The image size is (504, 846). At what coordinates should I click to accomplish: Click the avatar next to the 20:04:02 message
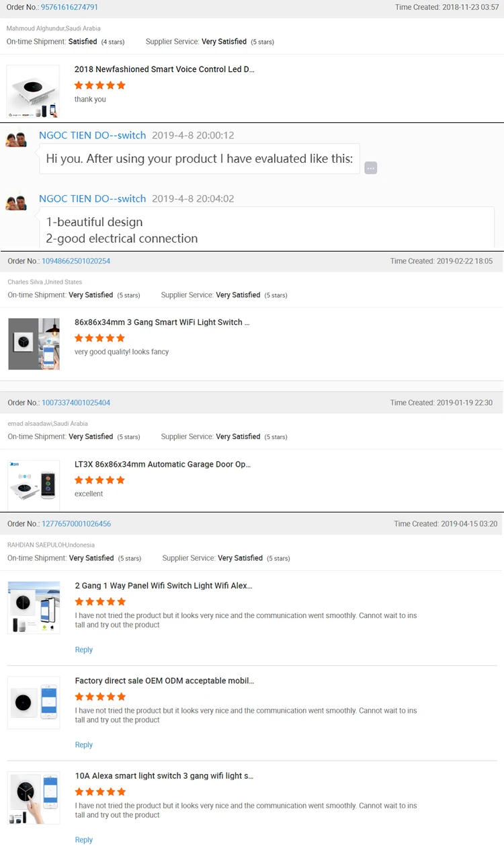tap(16, 202)
